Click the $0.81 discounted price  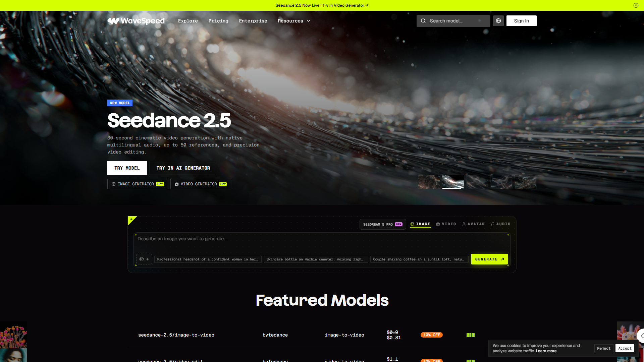[394, 338]
